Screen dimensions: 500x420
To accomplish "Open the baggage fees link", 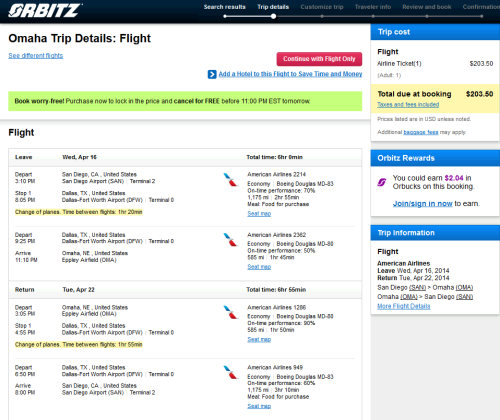I will (x=421, y=132).
